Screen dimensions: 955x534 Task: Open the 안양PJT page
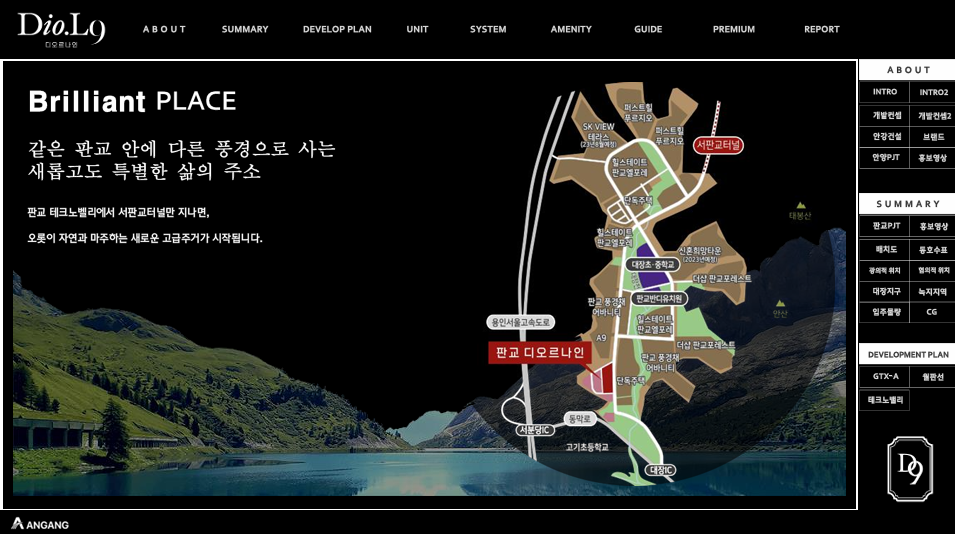pos(884,158)
